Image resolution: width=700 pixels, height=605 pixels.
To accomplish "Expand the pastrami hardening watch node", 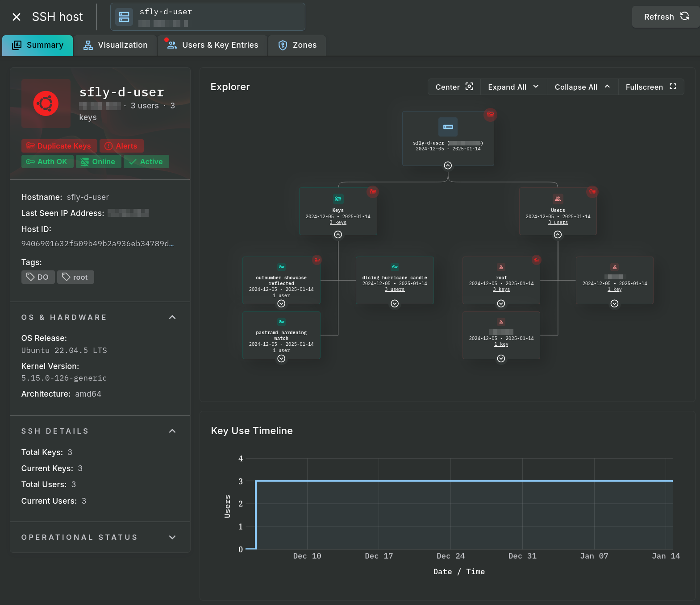I will click(x=281, y=359).
